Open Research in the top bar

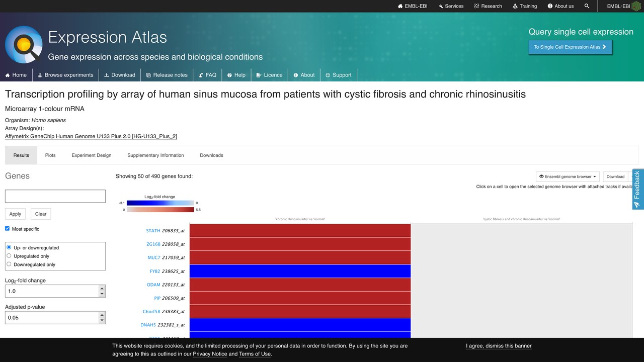pyautogui.click(x=488, y=6)
